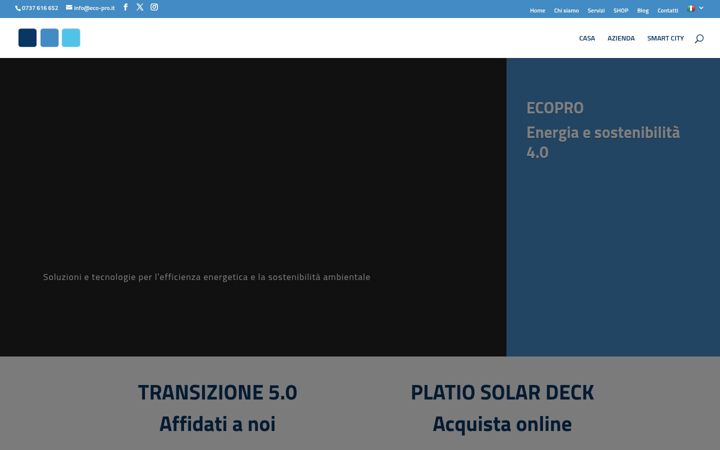720x450 pixels.
Task: Expand the language selector chevron
Action: tap(701, 8)
